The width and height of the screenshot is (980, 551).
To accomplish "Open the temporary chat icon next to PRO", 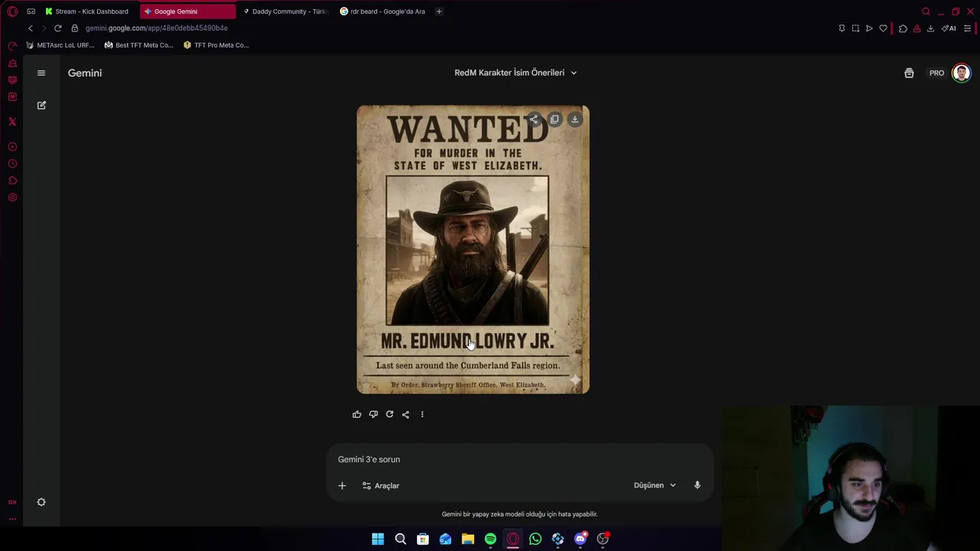I will click(x=909, y=73).
